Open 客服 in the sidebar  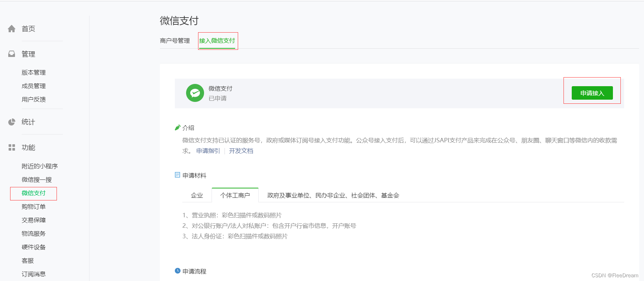28,260
